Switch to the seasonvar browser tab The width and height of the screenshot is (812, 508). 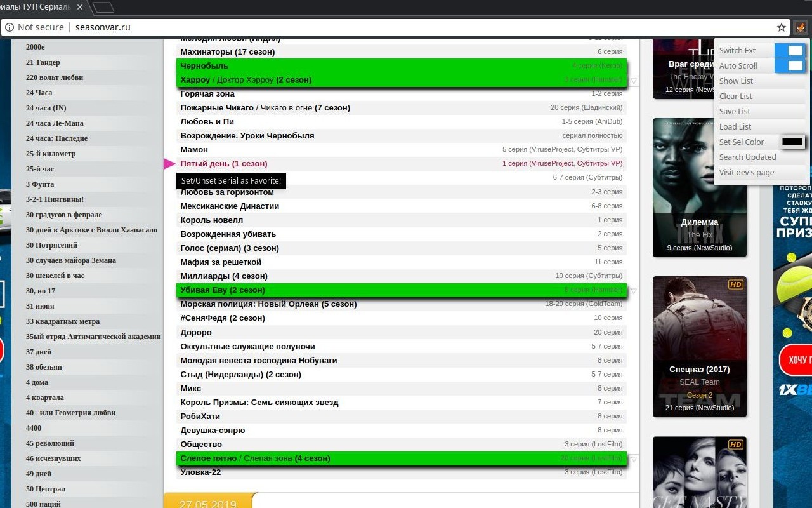(41, 7)
